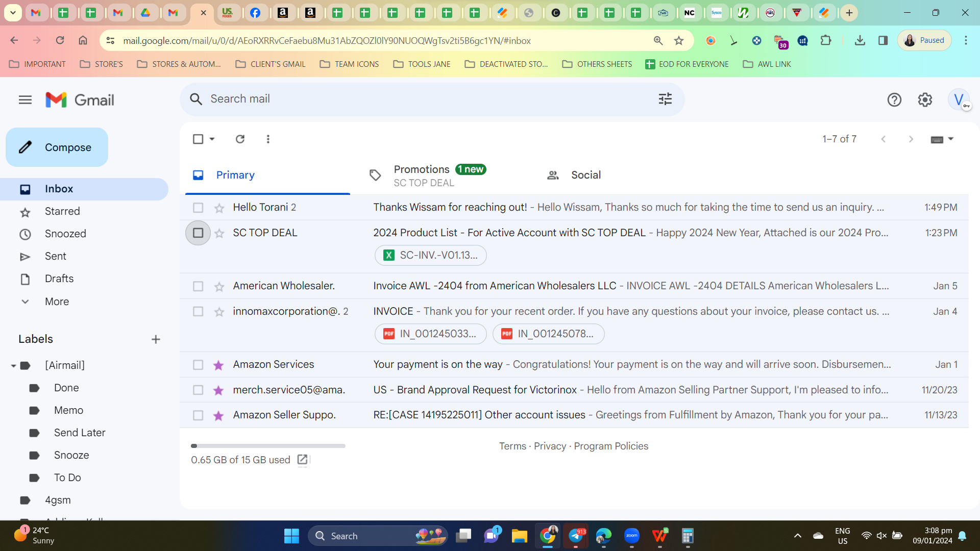Toggle Chrome side panel icon

[883, 40]
